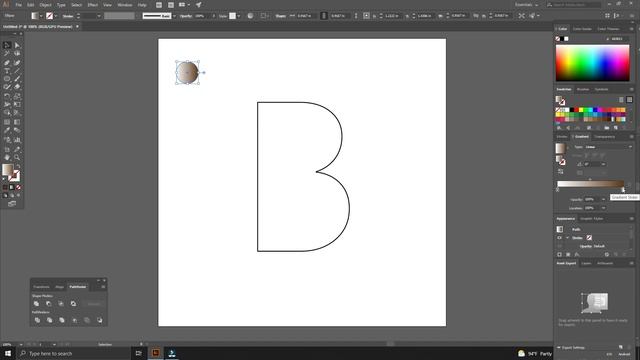Image resolution: width=640 pixels, height=360 pixels.
Task: Click Divide icon in Pathfinders row
Action: point(37,320)
